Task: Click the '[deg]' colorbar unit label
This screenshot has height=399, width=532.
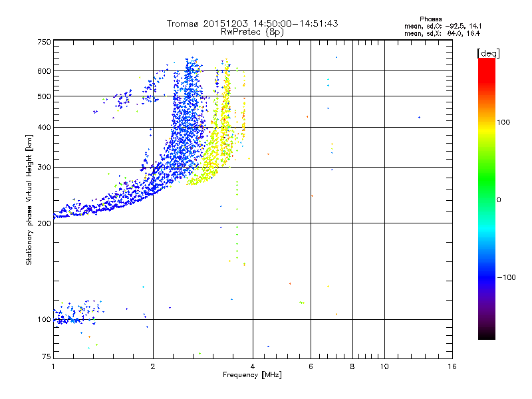Action: point(488,53)
